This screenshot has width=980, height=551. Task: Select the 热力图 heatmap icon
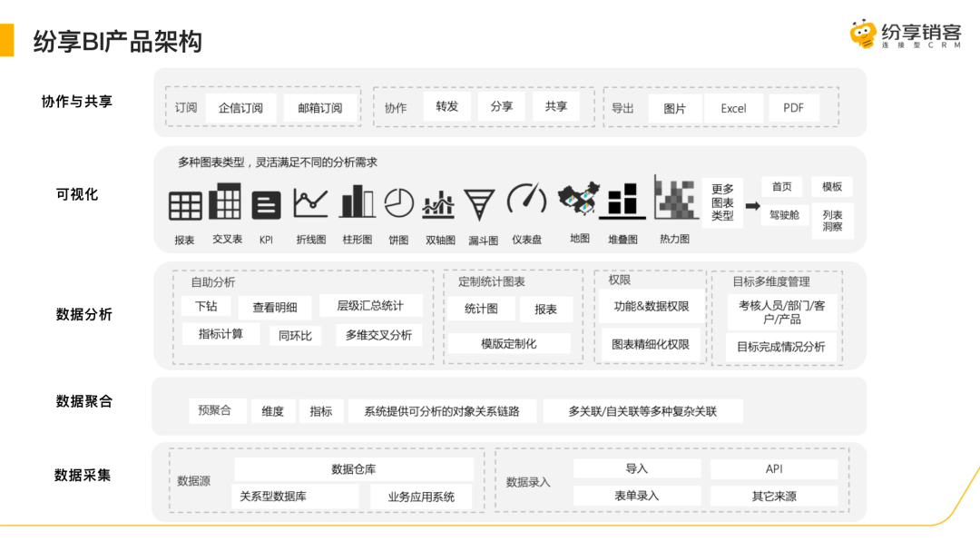[675, 198]
